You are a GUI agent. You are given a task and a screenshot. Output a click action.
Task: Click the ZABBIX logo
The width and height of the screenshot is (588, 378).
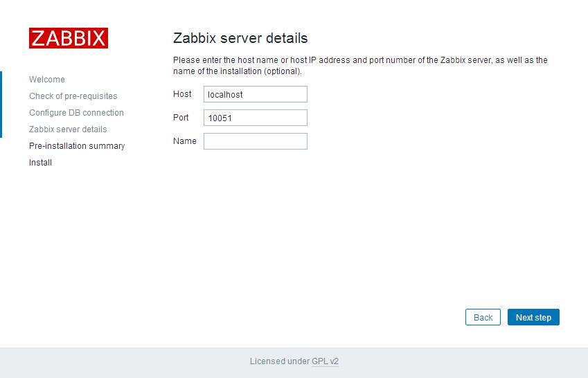pos(69,38)
